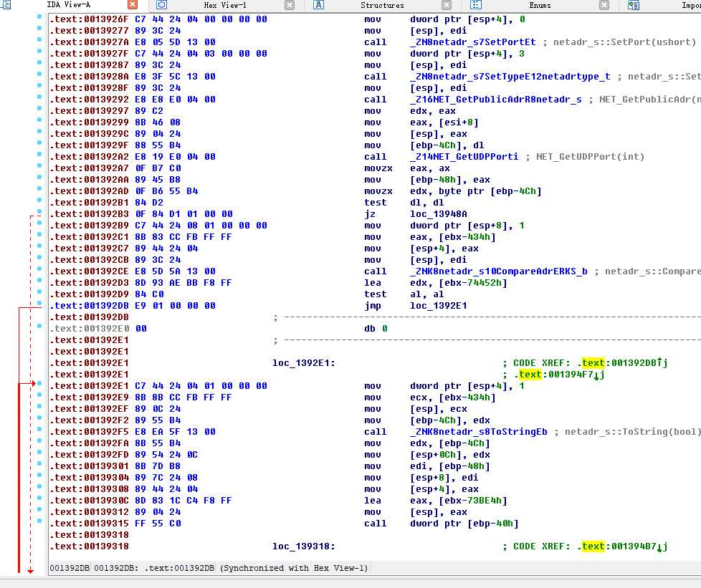This screenshot has width=701, height=588.
Task: Click the Structures tab icon
Action: coord(318,5)
